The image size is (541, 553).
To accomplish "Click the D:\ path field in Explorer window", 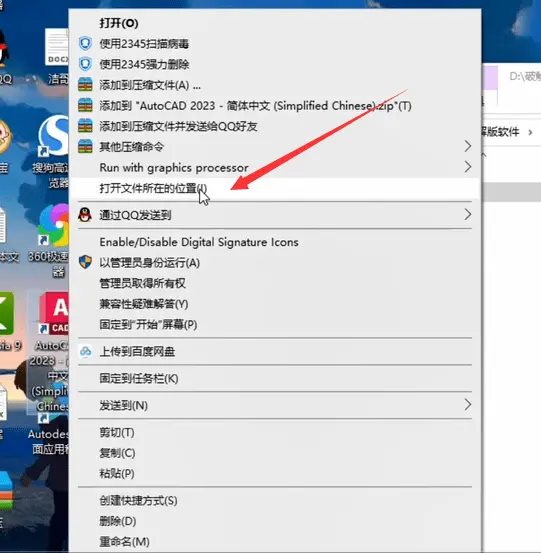I will [525, 76].
